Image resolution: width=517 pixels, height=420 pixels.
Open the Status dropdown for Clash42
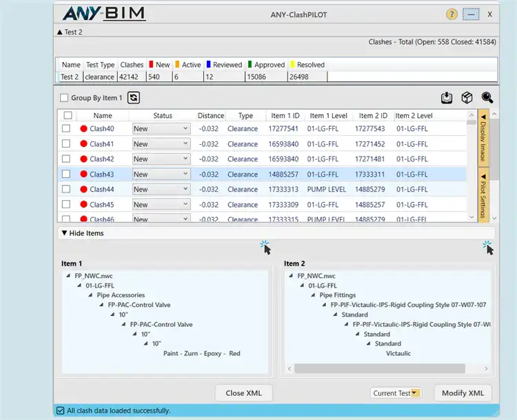click(x=161, y=159)
